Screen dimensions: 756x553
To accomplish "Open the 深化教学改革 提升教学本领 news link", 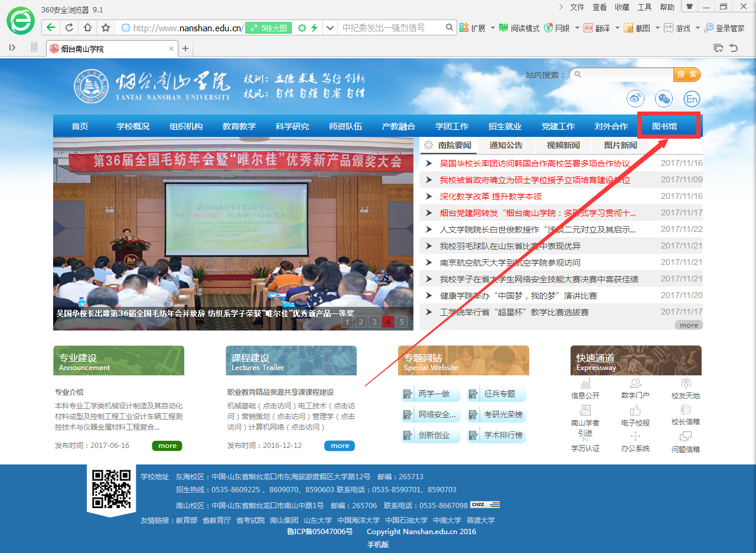I will tap(490, 197).
